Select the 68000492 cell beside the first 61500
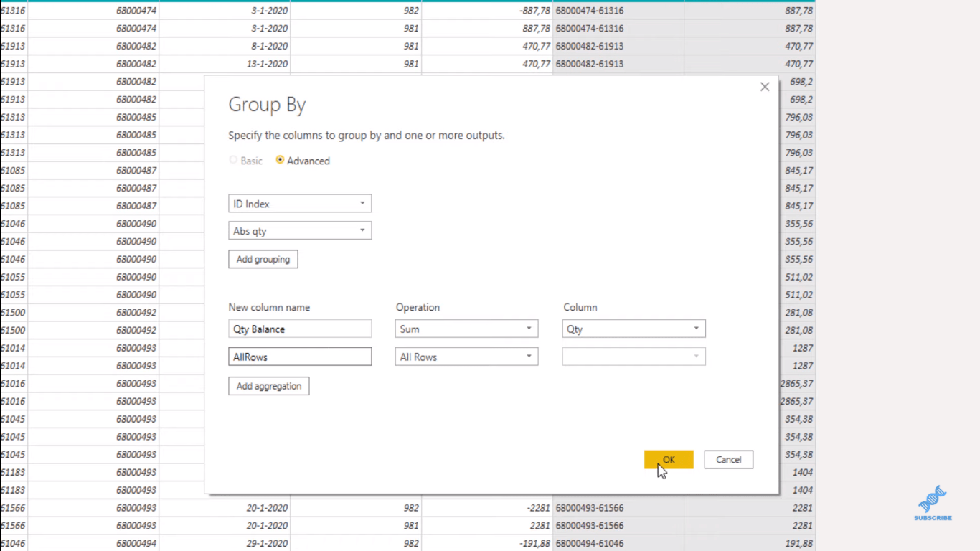Screen dimensions: 980x551 tap(93, 313)
